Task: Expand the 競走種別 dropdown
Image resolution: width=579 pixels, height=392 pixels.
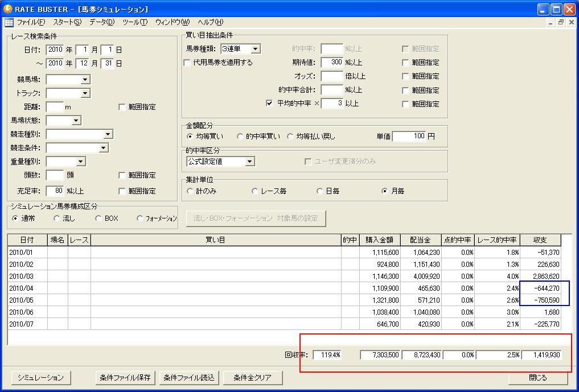Action: point(108,134)
